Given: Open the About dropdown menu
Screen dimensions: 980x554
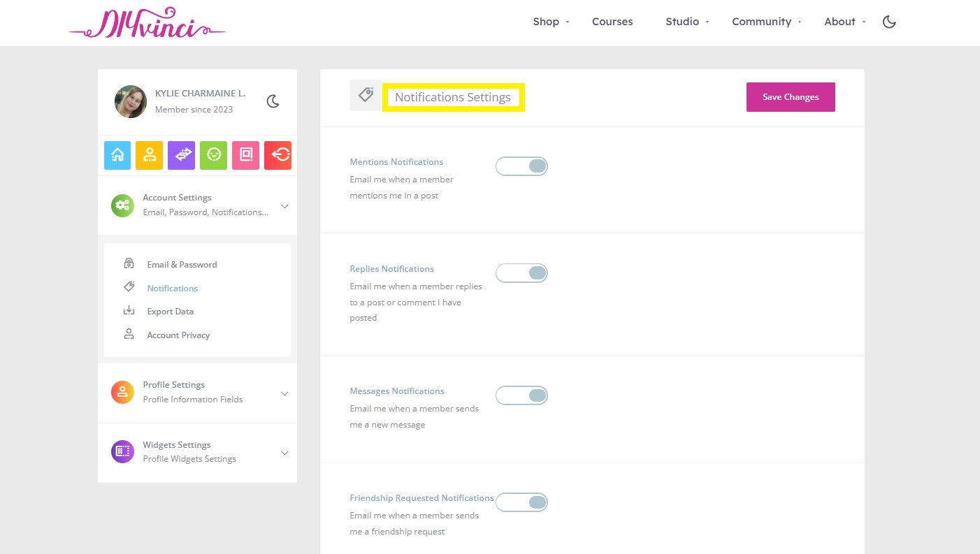Looking at the screenshot, I should pyautogui.click(x=844, y=22).
